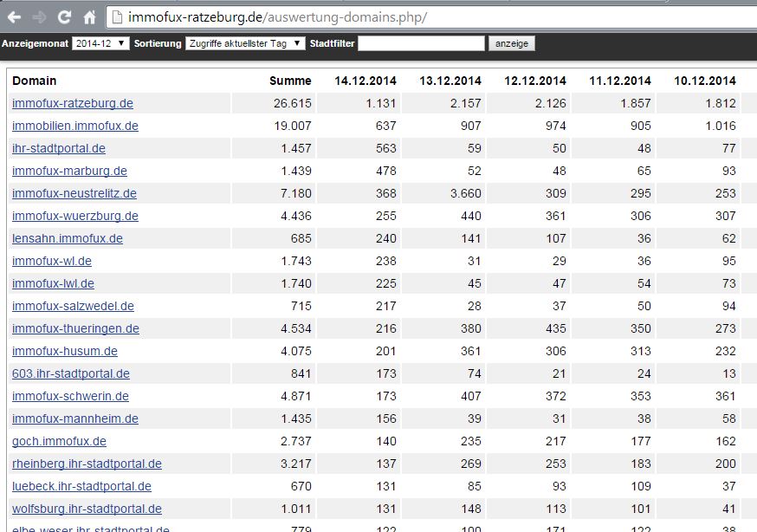Screen dimensions: 757x532
Task: Click the page icon in address bar
Action: (117, 16)
